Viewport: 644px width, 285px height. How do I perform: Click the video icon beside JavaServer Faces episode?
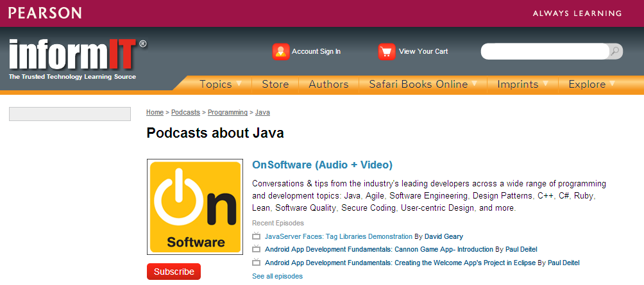point(257,236)
